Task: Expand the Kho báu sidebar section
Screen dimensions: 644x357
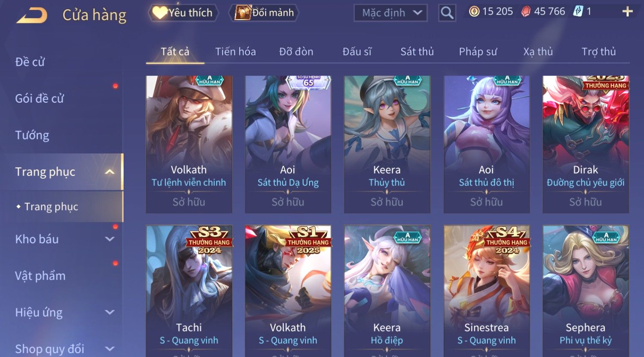Action: pos(110,239)
